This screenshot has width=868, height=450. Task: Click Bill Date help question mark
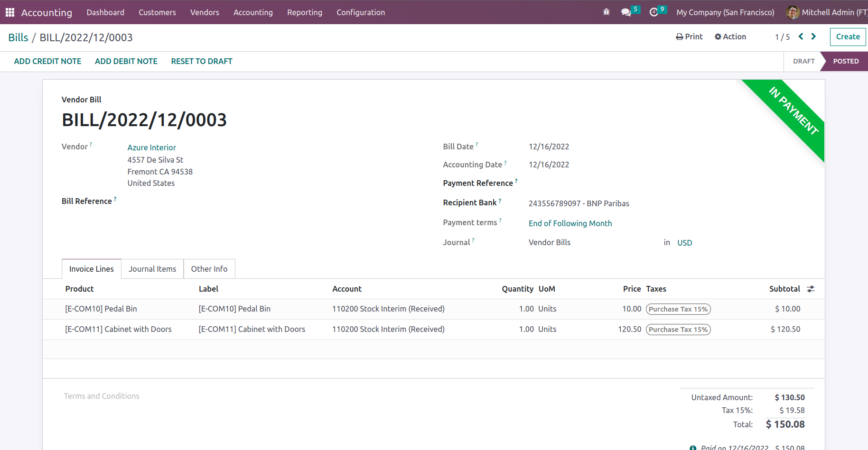tap(476, 144)
